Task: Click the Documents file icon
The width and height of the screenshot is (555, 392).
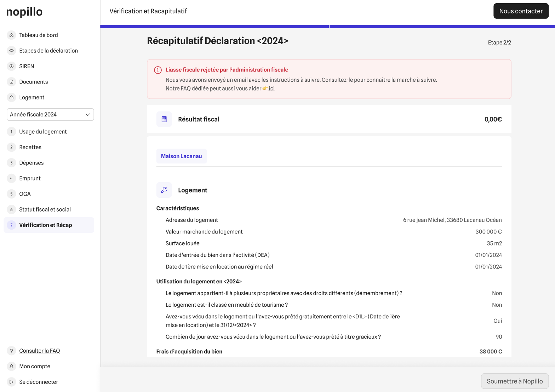Action: [x=11, y=82]
